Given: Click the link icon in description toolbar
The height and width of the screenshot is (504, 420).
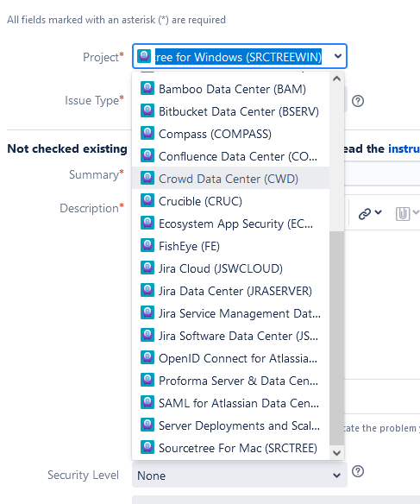Looking at the screenshot, I should (x=365, y=214).
